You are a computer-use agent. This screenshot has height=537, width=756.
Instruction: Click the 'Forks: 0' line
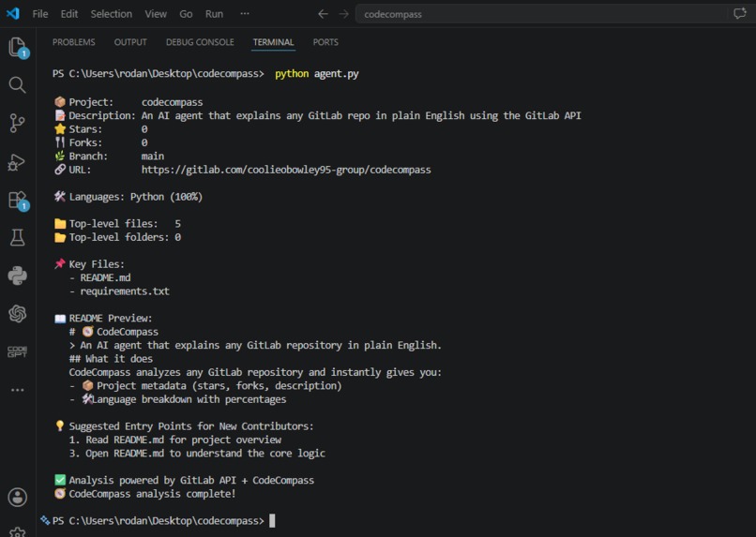[x=100, y=142]
